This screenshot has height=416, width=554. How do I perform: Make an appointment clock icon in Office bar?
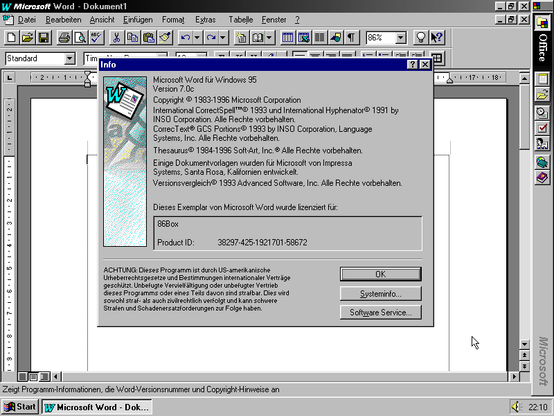pos(542,112)
